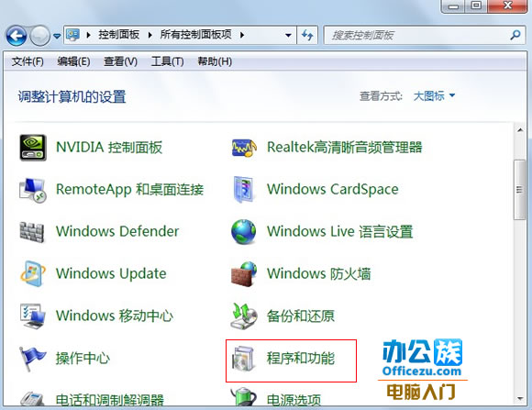Open the 查看(V) menu
Viewport: 532px width, 410px height.
(x=120, y=61)
